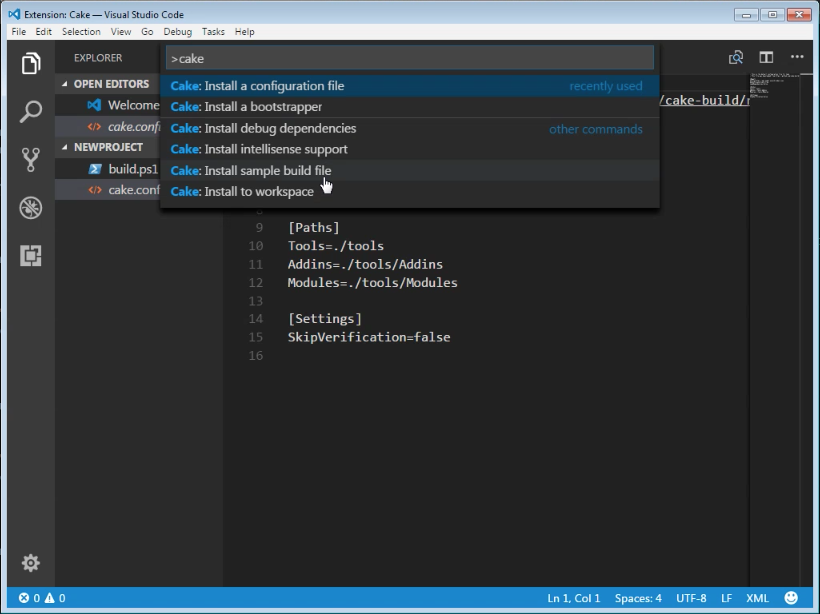The image size is (820, 614).
Task: Open the Edit menu
Action: pos(43,32)
